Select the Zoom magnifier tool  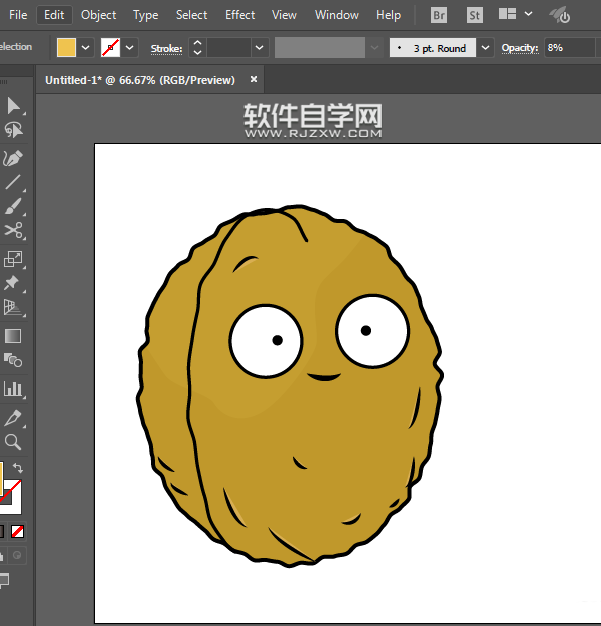(x=13, y=442)
